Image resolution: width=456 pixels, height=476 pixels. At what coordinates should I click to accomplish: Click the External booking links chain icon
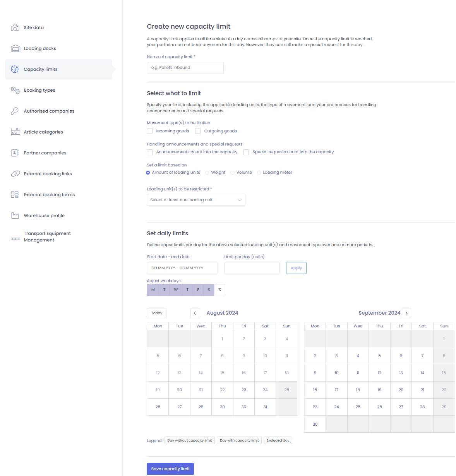tap(15, 174)
